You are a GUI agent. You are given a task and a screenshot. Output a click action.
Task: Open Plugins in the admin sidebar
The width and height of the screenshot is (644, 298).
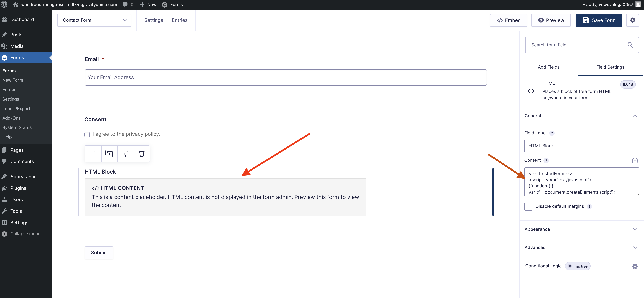18,188
